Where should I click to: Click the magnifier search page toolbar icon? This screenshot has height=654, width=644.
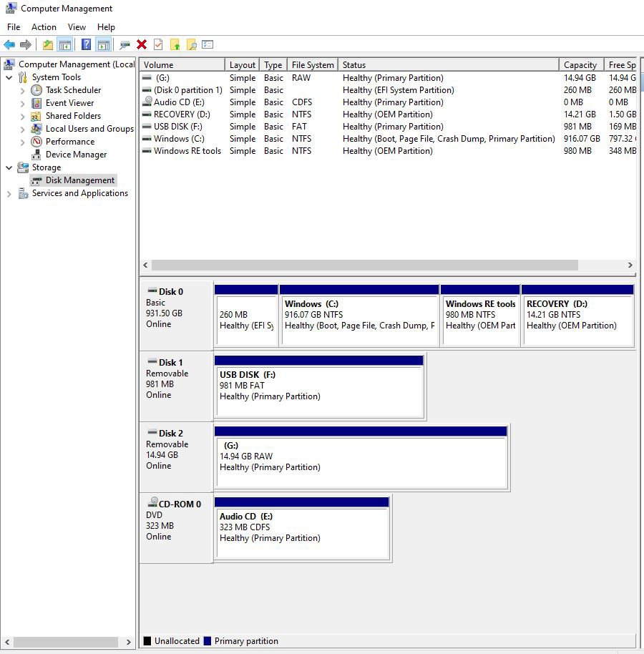pyautogui.click(x=192, y=44)
